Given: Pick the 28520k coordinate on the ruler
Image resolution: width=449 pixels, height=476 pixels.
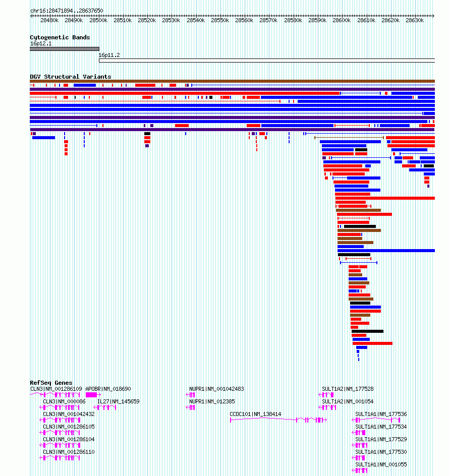Looking at the screenshot, I should coord(147,20).
